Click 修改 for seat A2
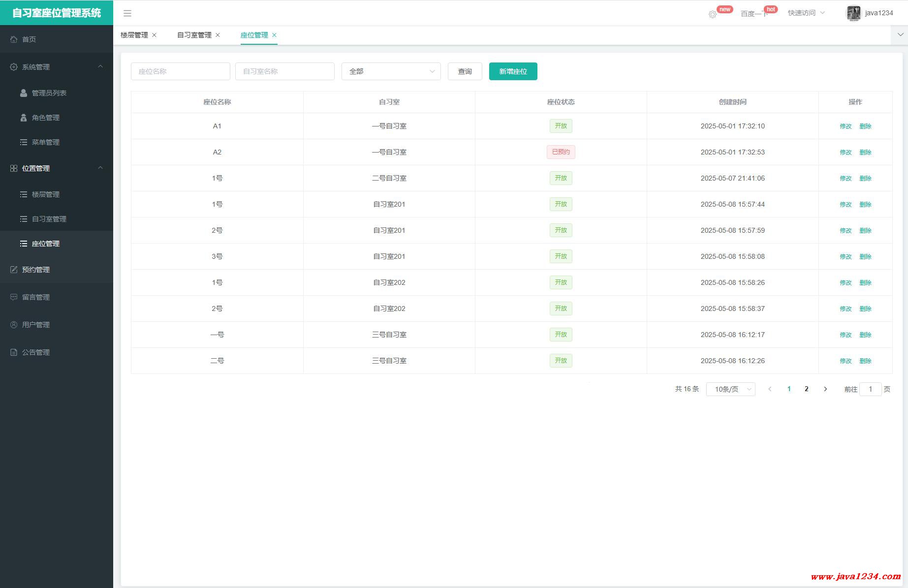The width and height of the screenshot is (908, 588). (x=845, y=153)
